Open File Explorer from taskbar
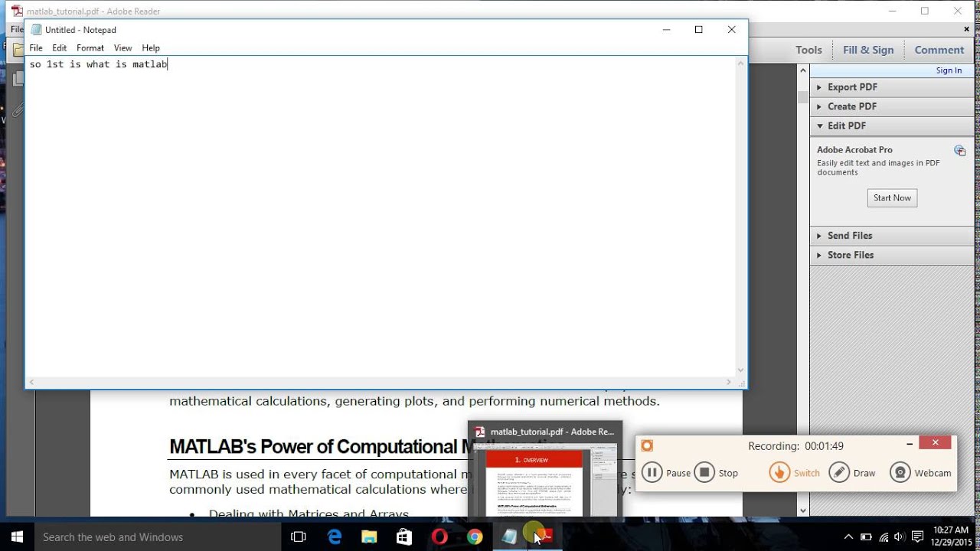Viewport: 980px width, 551px height. (x=369, y=537)
